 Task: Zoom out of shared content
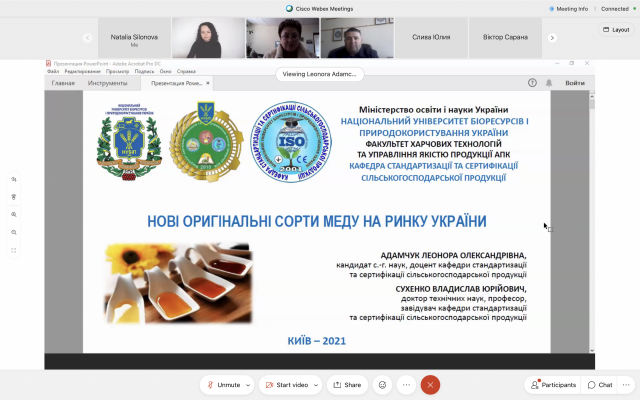[14, 233]
